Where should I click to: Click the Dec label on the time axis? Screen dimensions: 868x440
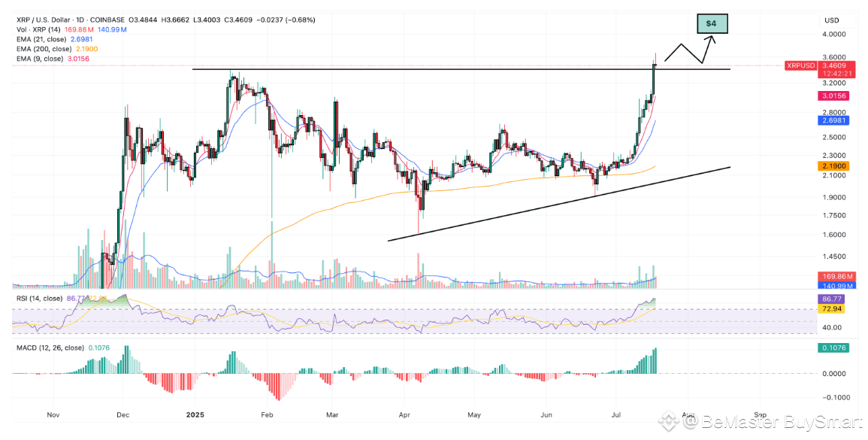coord(123,414)
